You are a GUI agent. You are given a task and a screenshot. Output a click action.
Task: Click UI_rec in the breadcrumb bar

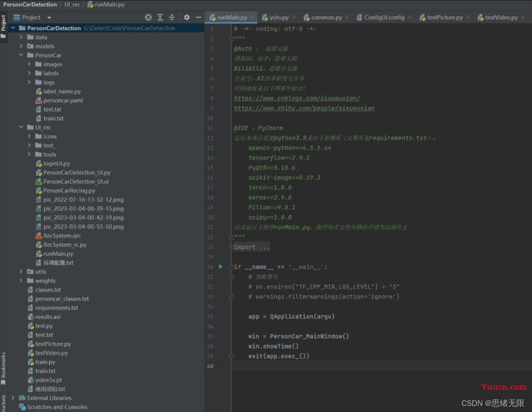coord(72,5)
